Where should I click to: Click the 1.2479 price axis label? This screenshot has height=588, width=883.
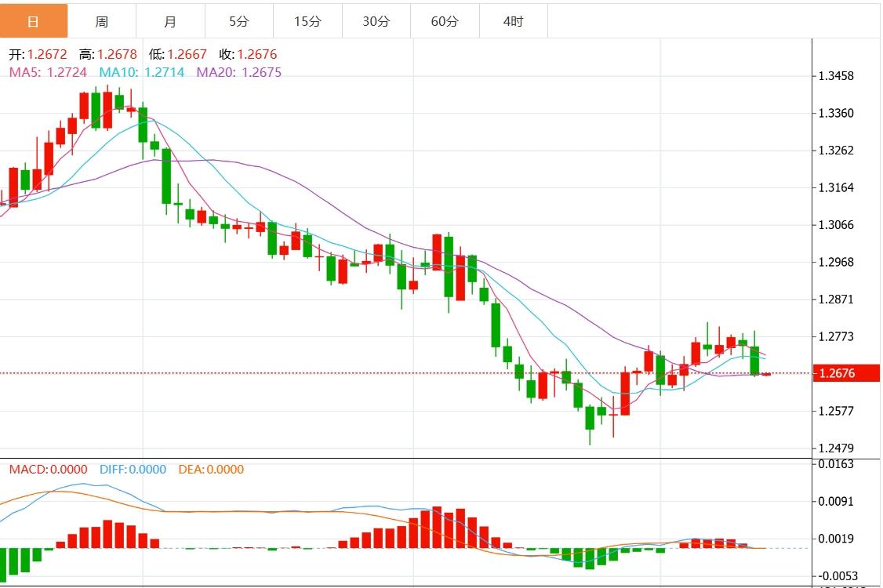click(x=835, y=448)
